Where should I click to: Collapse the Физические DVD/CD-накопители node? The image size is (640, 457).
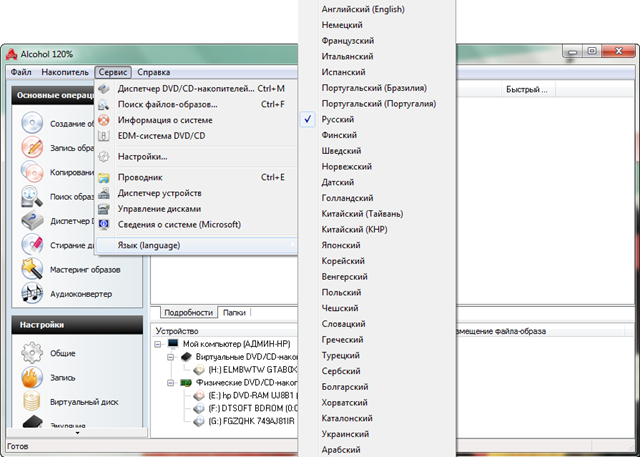click(171, 383)
